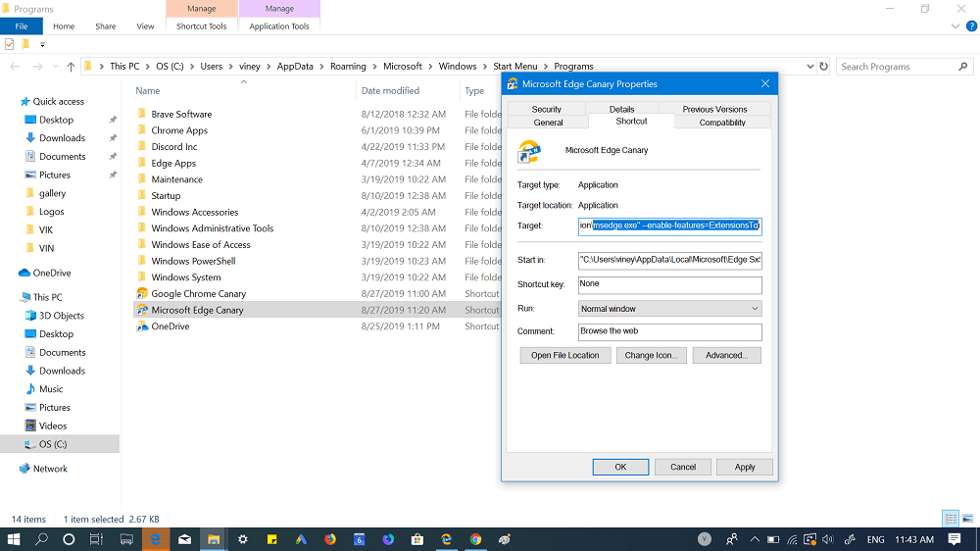
Task: Open the File menu tab
Action: pyautogui.click(x=22, y=26)
